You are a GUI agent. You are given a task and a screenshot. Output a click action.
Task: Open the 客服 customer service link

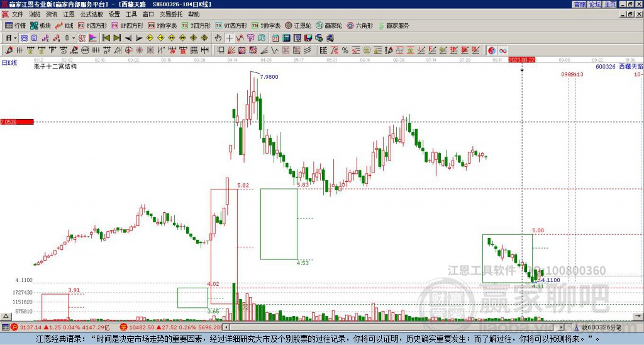[580, 4]
